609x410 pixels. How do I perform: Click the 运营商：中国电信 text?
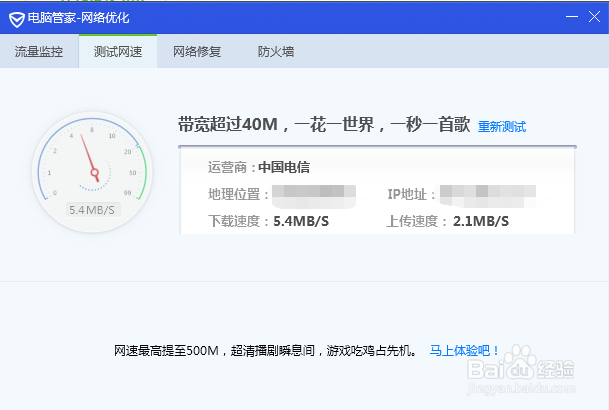259,167
